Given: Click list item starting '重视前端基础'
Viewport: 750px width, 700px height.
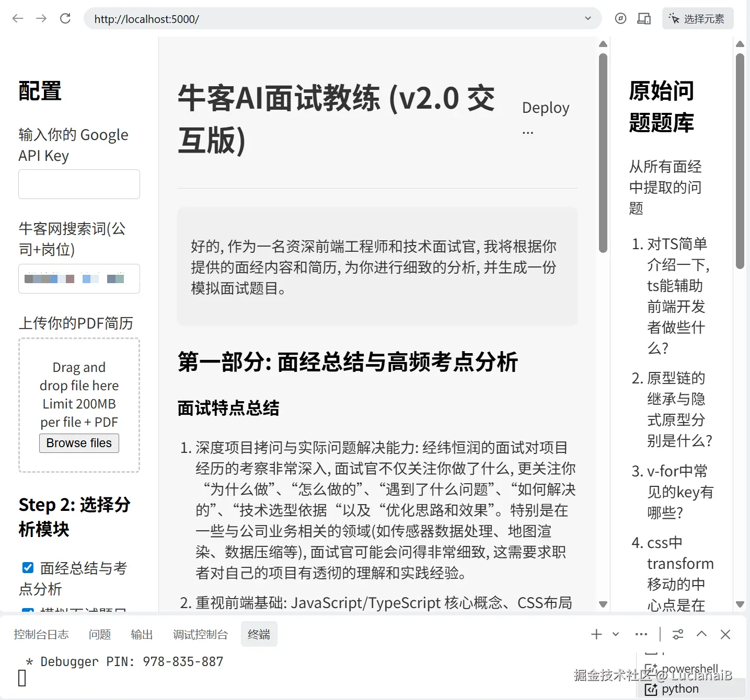Looking at the screenshot, I should [384, 603].
